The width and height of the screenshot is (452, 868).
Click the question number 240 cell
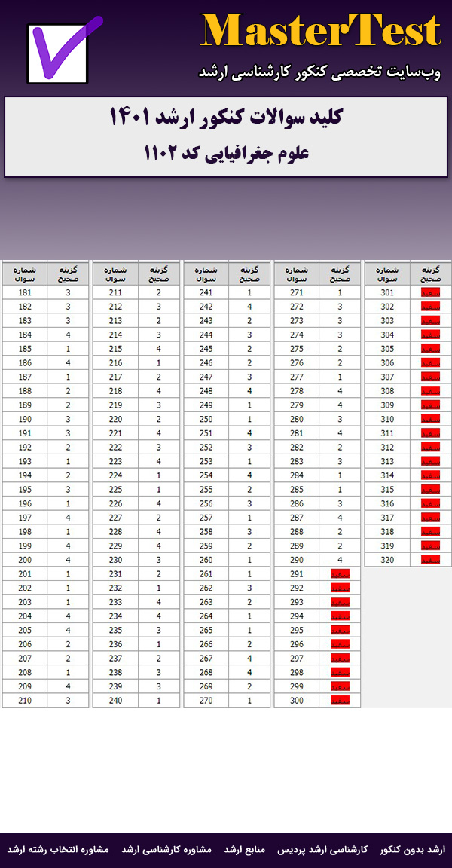tap(115, 700)
